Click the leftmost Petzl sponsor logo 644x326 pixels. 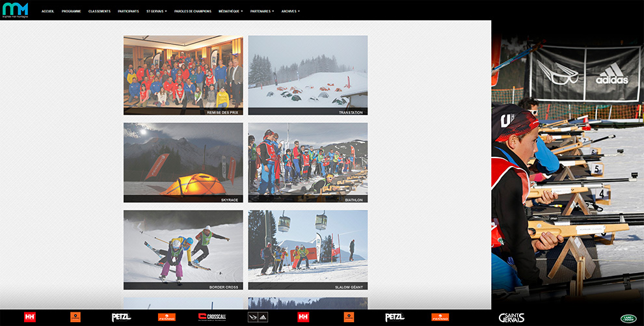tap(121, 318)
